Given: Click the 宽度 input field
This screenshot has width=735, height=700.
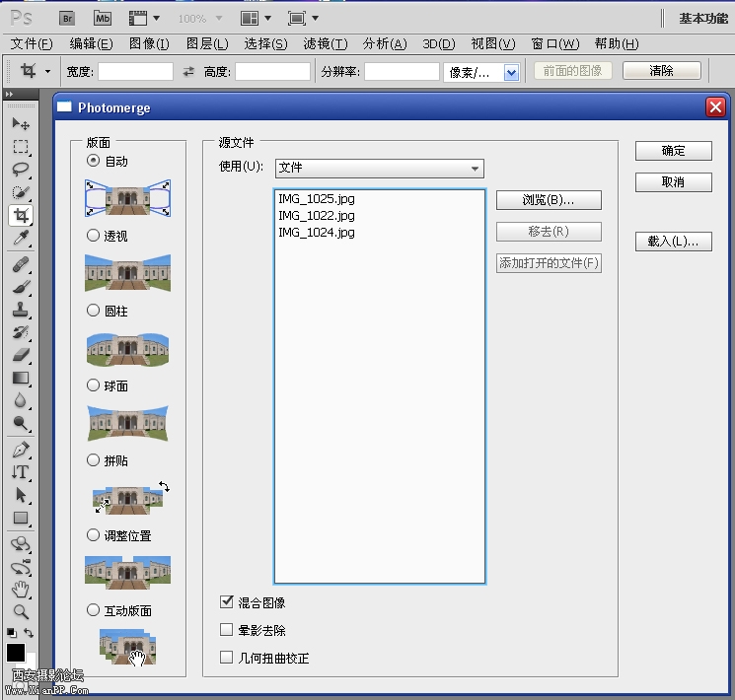Looking at the screenshot, I should click(135, 72).
